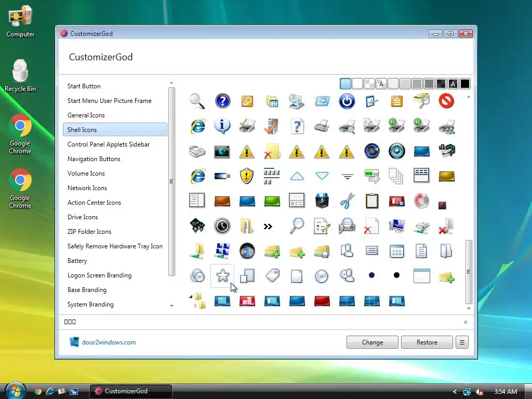Select the downward triangle arrow icon

pos(322,176)
